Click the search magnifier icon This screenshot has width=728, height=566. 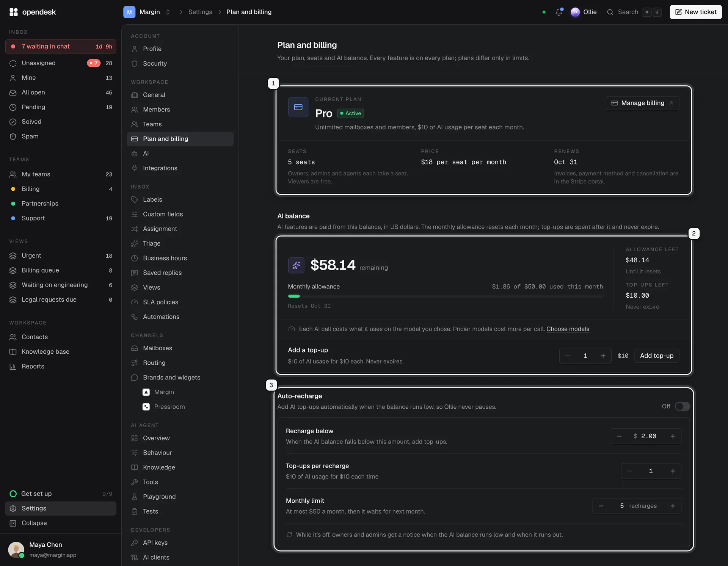[610, 12]
